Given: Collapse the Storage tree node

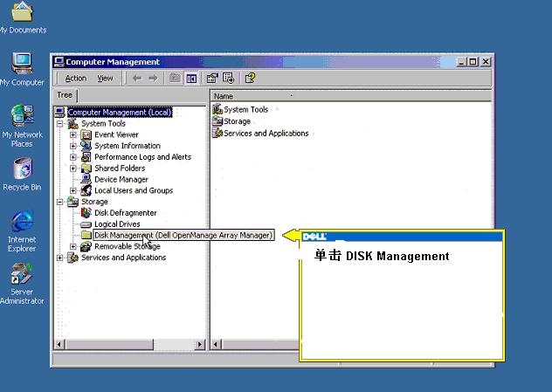Looking at the screenshot, I should click(60, 202).
